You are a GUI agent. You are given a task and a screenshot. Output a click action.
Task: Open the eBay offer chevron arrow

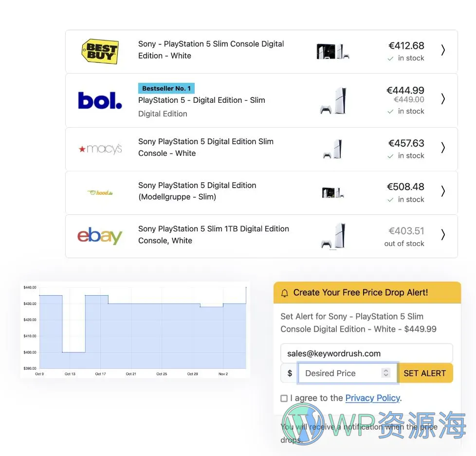[443, 234]
